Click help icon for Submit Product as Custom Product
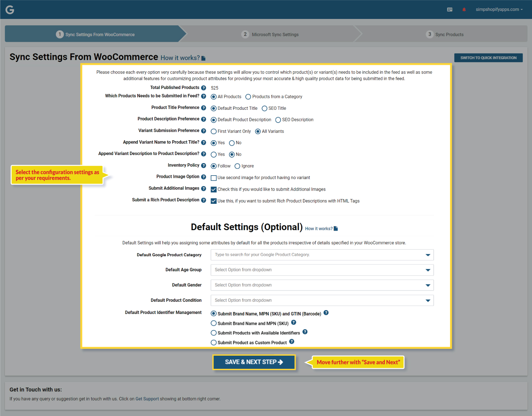Screen dimensions: 532x416 tap(292, 342)
